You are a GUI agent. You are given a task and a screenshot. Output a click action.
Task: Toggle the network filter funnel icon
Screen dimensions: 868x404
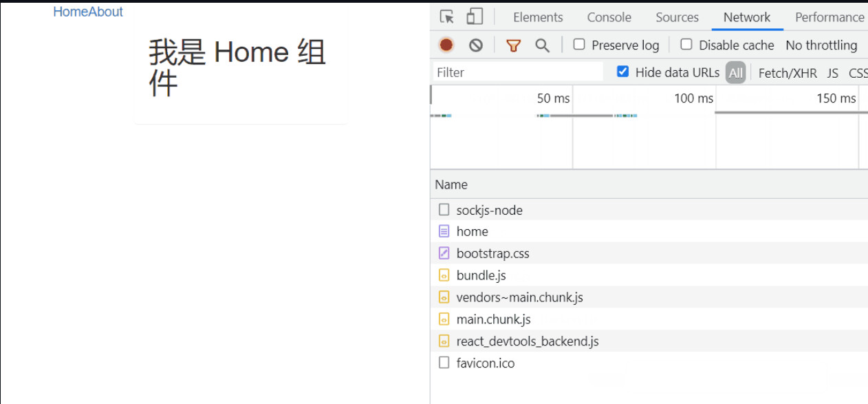[513, 45]
